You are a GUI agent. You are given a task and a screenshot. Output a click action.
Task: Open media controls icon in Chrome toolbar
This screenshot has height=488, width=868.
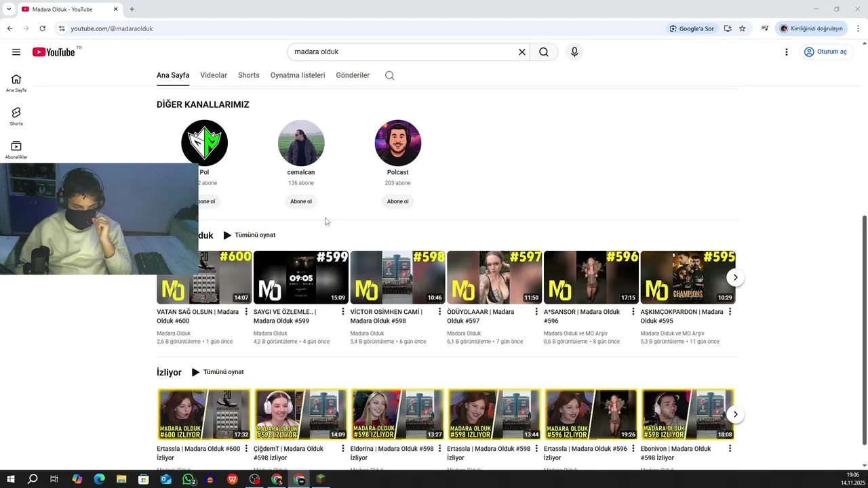[765, 28]
